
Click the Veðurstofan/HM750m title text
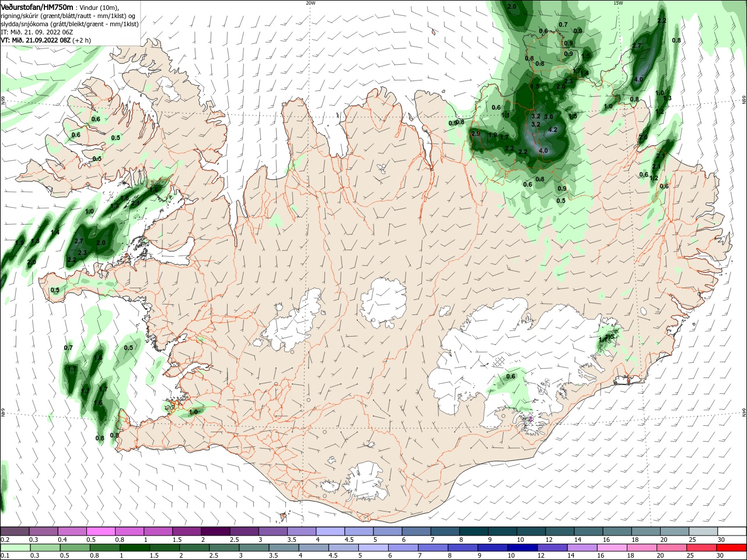[37, 7]
